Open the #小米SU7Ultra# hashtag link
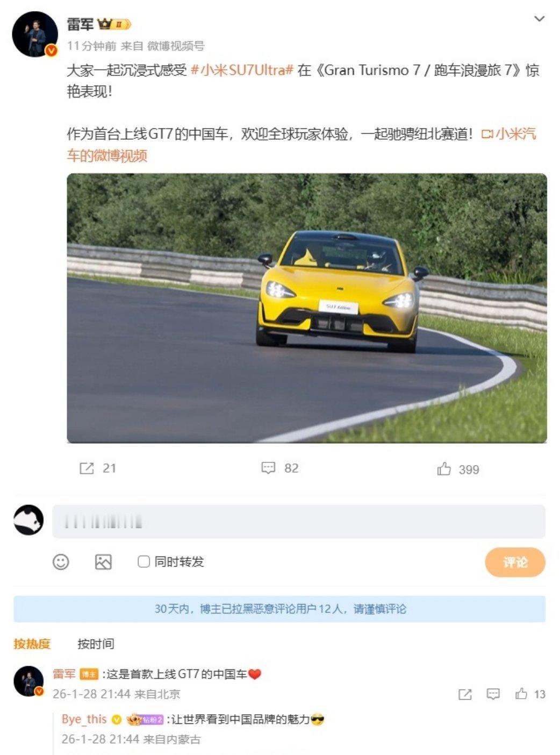Image resolution: width=560 pixels, height=755 pixels. (242, 70)
